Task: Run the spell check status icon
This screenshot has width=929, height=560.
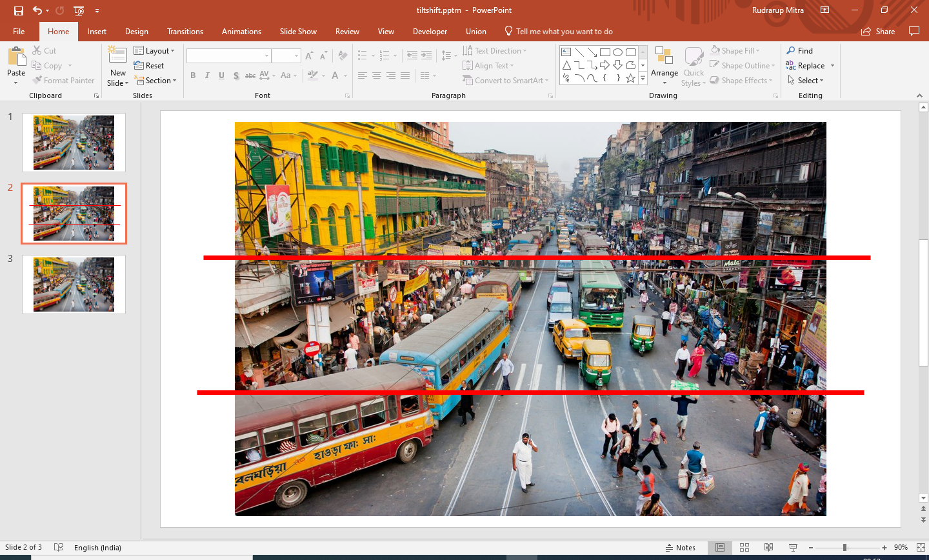Action: tap(59, 547)
